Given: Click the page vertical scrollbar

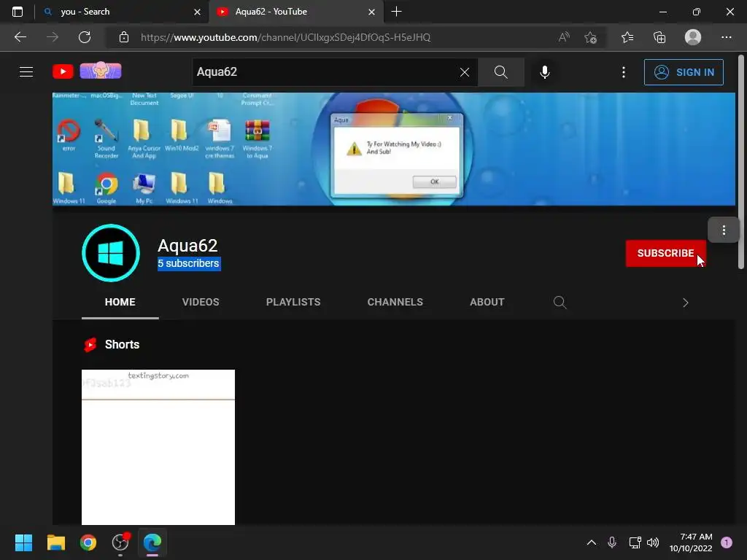Looking at the screenshot, I should point(741,162).
